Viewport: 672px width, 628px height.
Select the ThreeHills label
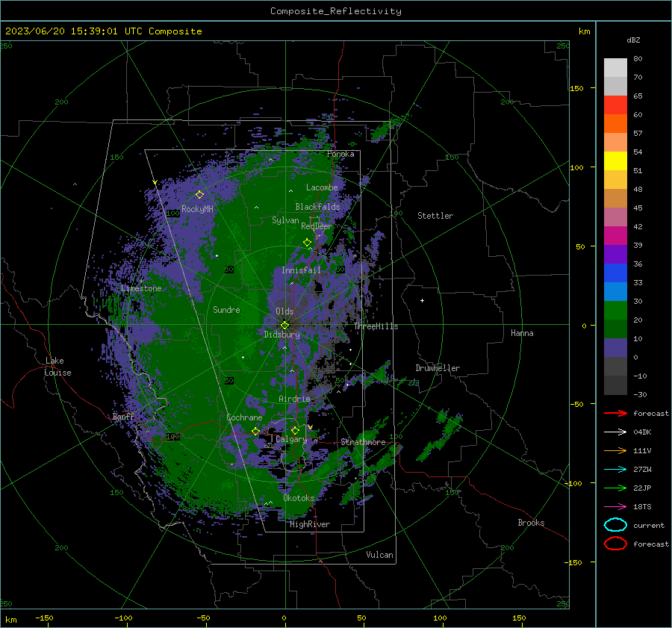[376, 326]
